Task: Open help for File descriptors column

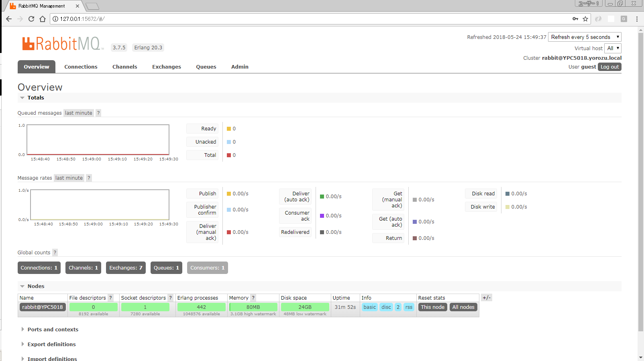Action: [x=110, y=298]
